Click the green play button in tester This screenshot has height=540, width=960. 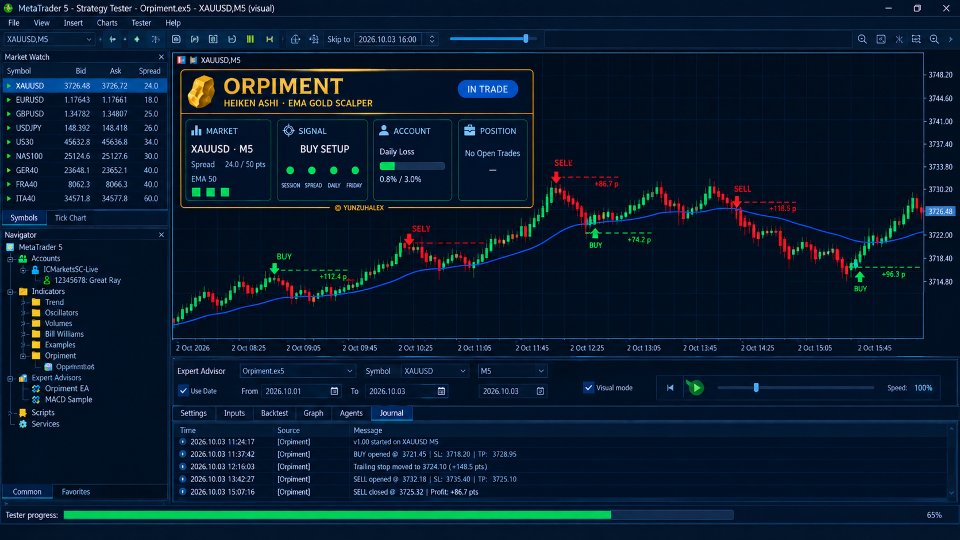696,388
